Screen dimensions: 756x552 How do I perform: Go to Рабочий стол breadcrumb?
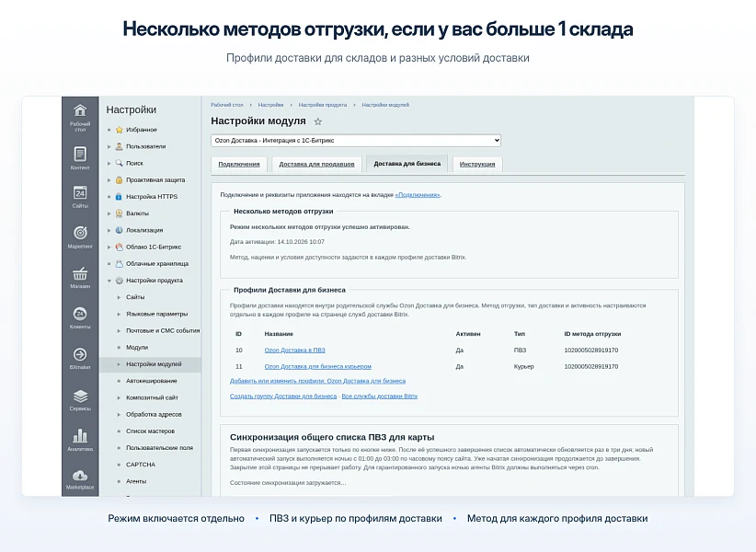(x=227, y=105)
